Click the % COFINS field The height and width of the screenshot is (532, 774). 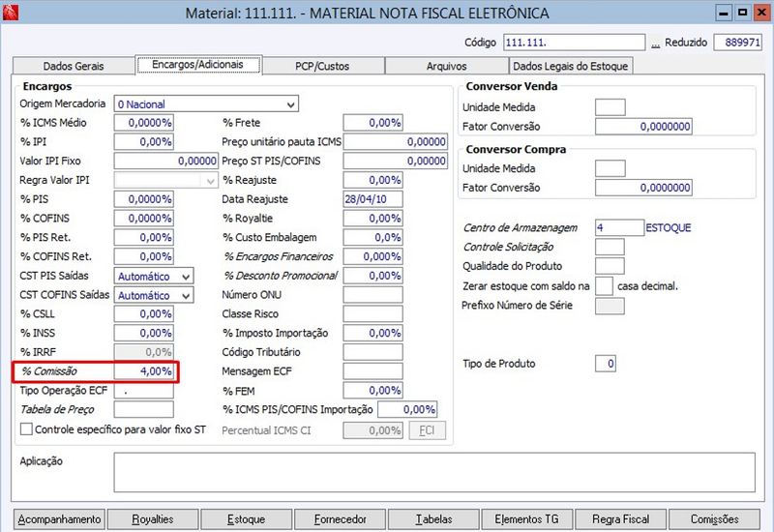click(143, 219)
